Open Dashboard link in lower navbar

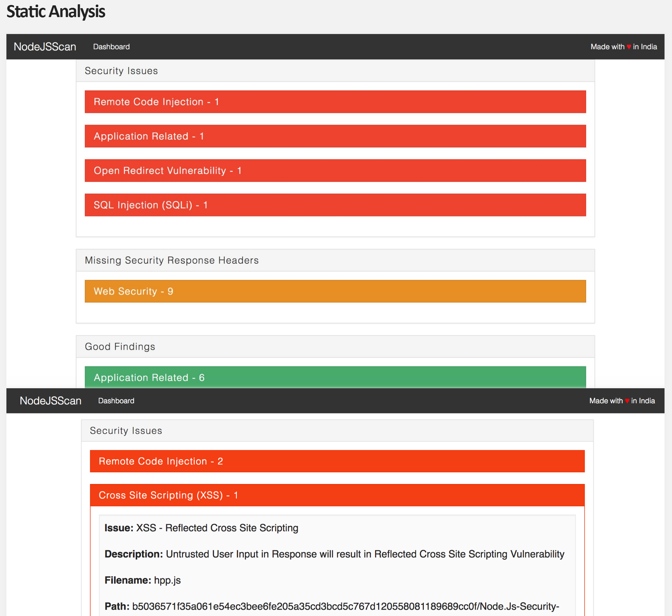pyautogui.click(x=116, y=401)
